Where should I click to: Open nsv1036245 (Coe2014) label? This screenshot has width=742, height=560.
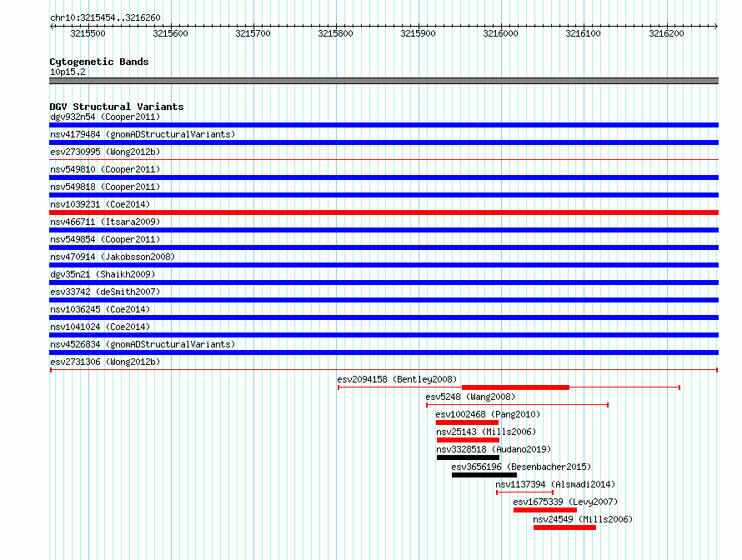tap(100, 309)
